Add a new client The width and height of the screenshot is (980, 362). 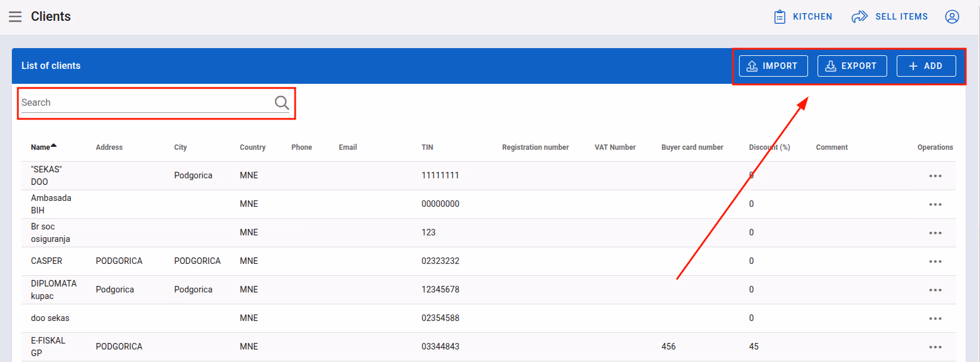(x=926, y=66)
